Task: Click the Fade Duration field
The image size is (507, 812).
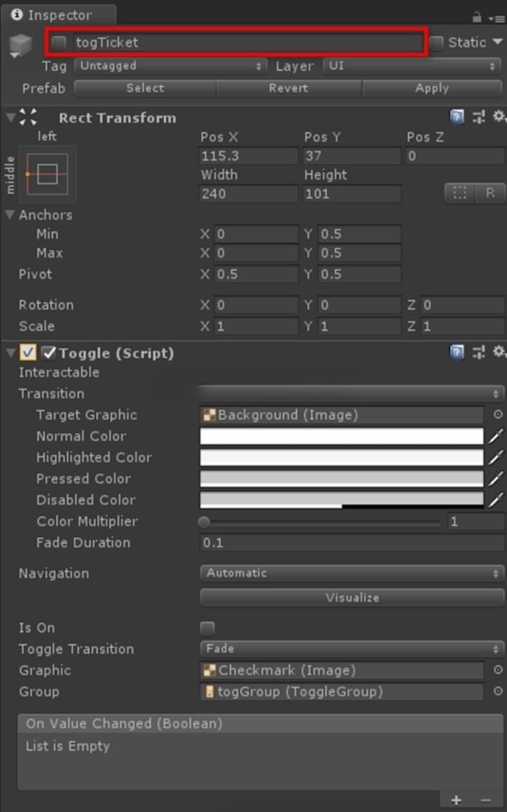Action: click(352, 543)
